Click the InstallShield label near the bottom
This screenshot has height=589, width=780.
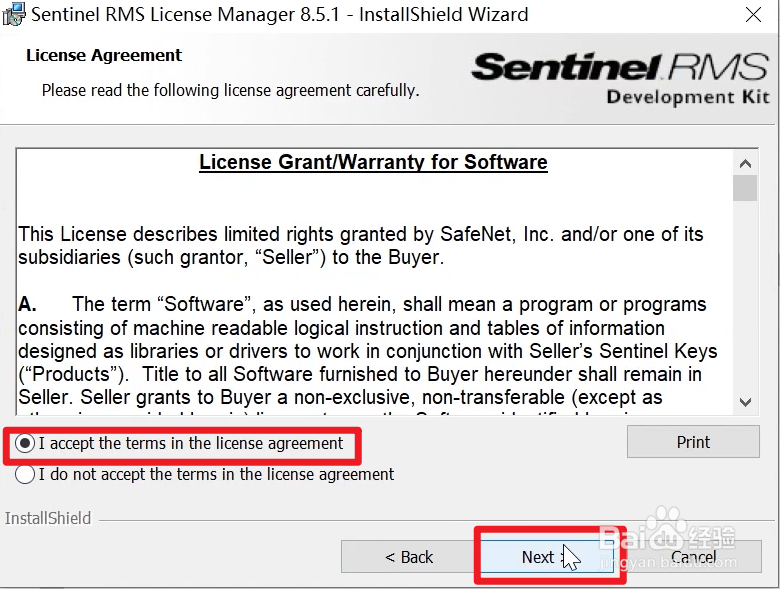pos(48,518)
